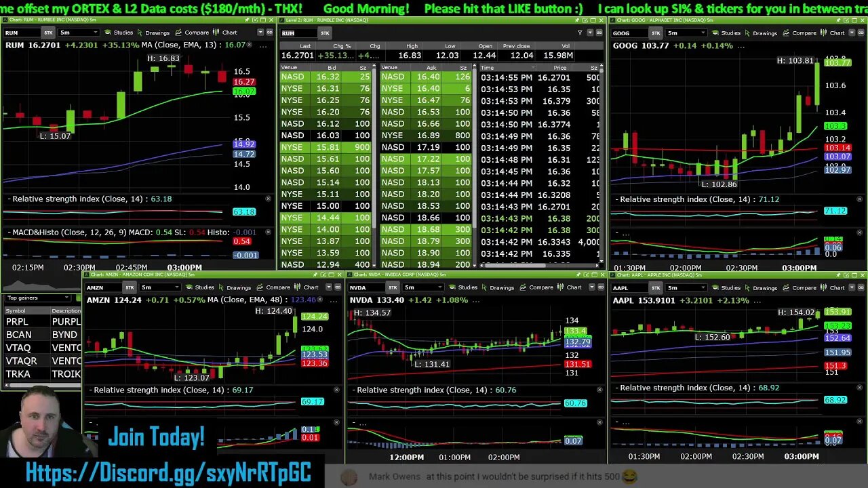Open the 5m interval dropdown in GOOG chart

pyautogui.click(x=686, y=33)
